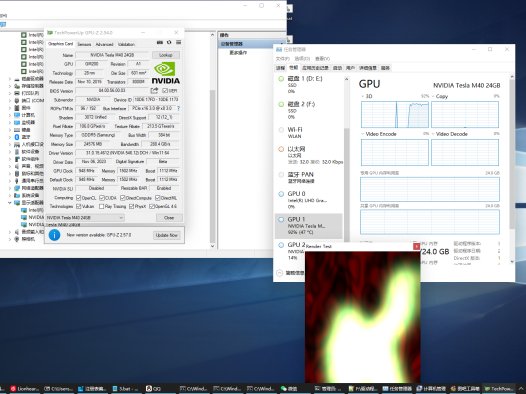
Task: Click the Render Test flame preview
Action: [363, 317]
